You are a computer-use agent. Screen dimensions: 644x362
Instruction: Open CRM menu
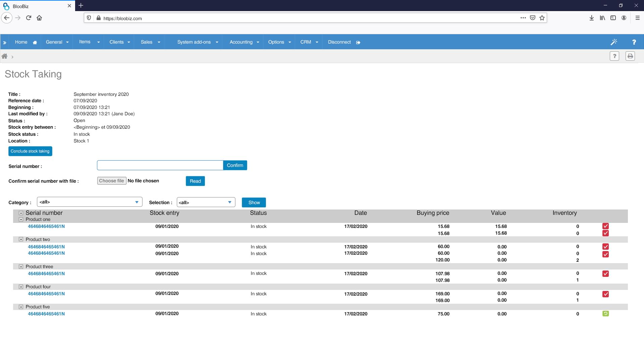[x=309, y=42]
